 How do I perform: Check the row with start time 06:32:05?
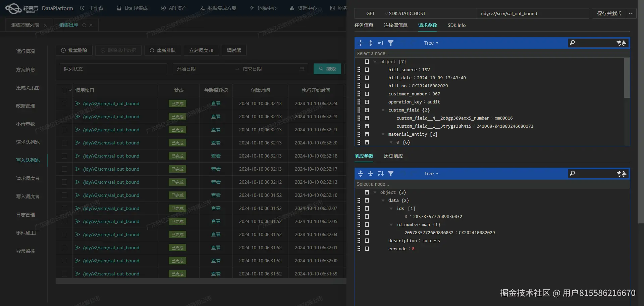tap(64, 221)
